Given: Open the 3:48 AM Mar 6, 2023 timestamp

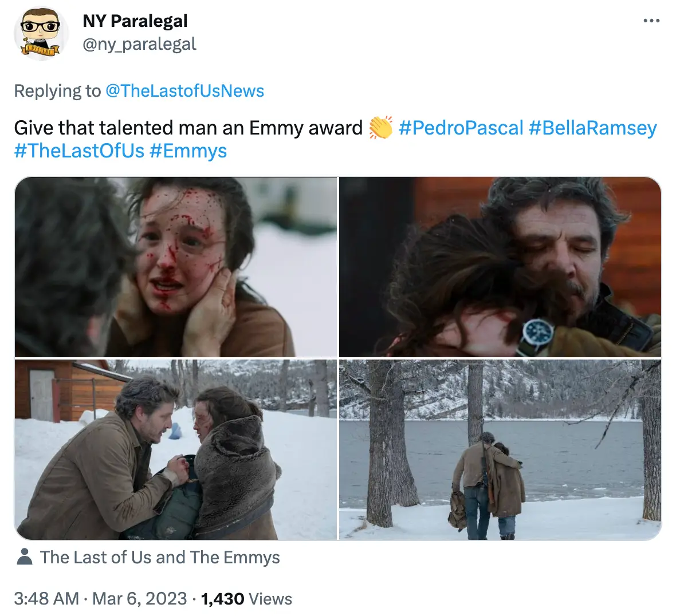Looking at the screenshot, I should click(x=100, y=599).
